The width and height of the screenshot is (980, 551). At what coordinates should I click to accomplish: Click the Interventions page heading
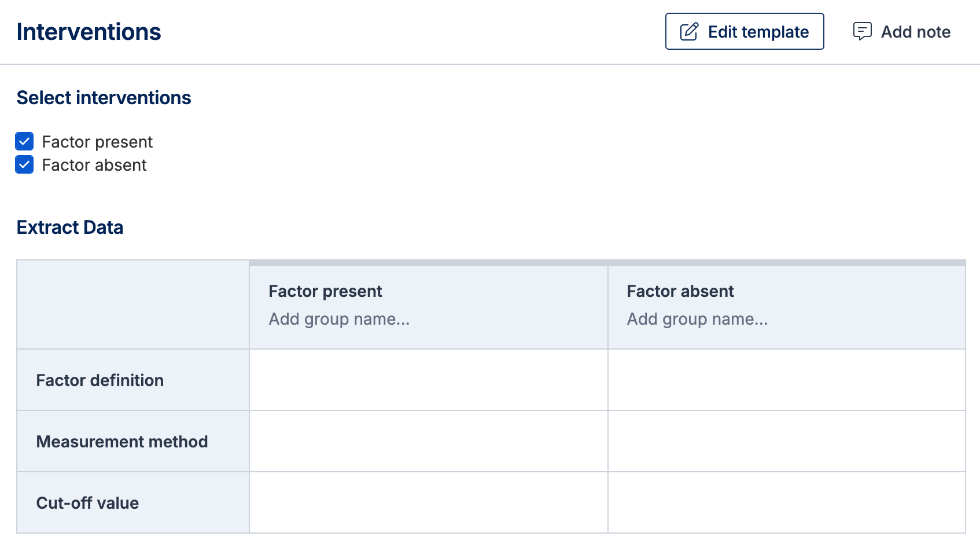pyautogui.click(x=89, y=32)
